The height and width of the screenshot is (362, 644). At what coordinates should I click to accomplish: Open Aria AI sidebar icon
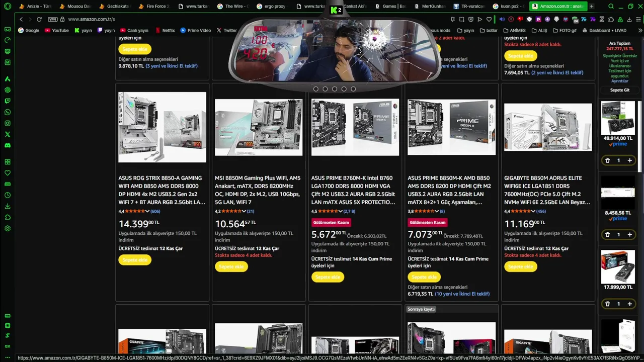pos(8,79)
